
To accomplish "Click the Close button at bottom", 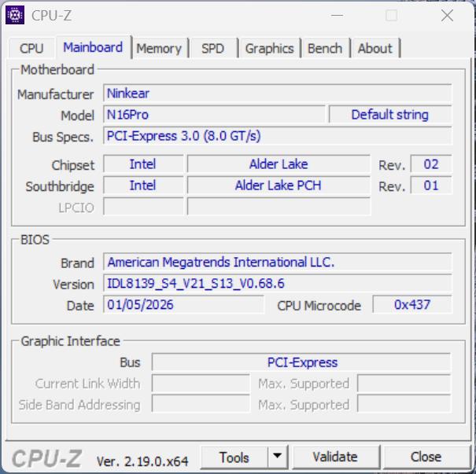I will [426, 457].
